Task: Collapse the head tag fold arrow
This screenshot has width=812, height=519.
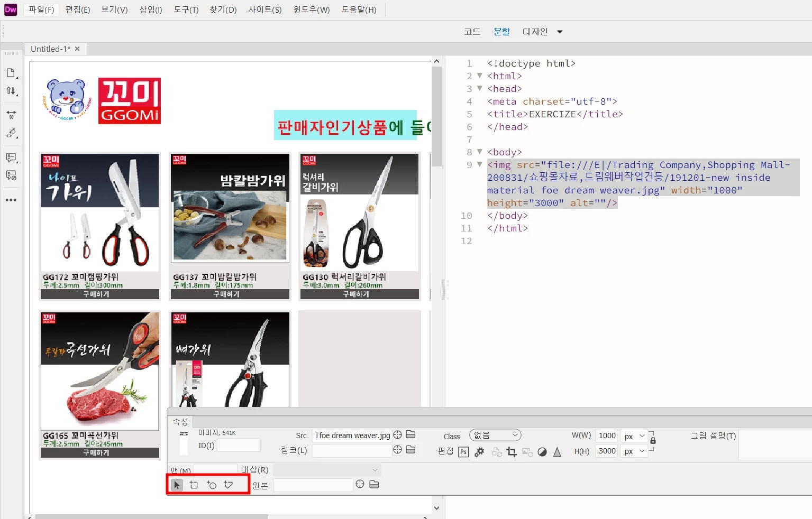Action: click(480, 88)
